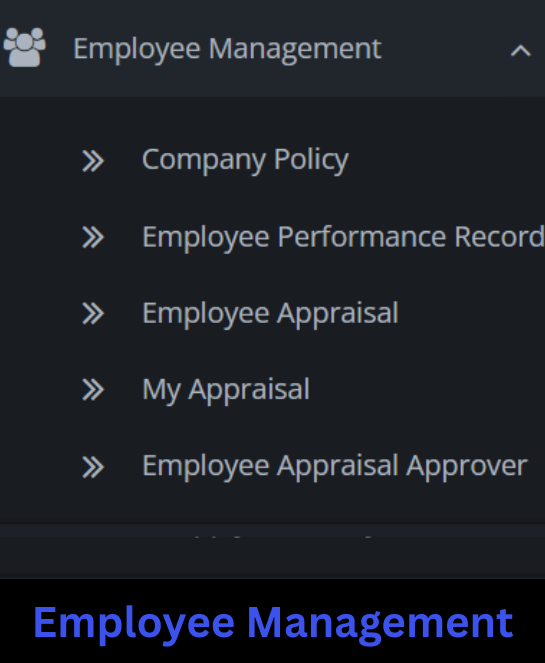
Task: Click the empty header space left of the chevron
Action: point(444,50)
